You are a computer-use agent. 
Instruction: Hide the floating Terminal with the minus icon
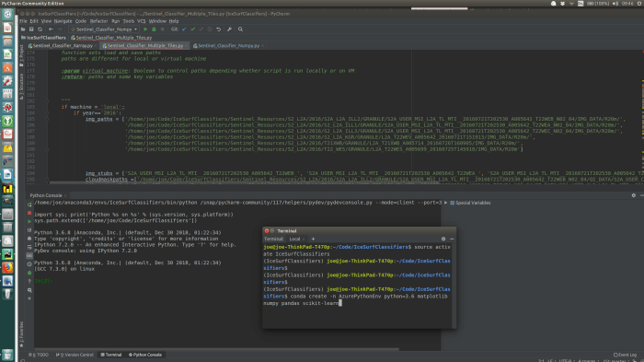452,239
